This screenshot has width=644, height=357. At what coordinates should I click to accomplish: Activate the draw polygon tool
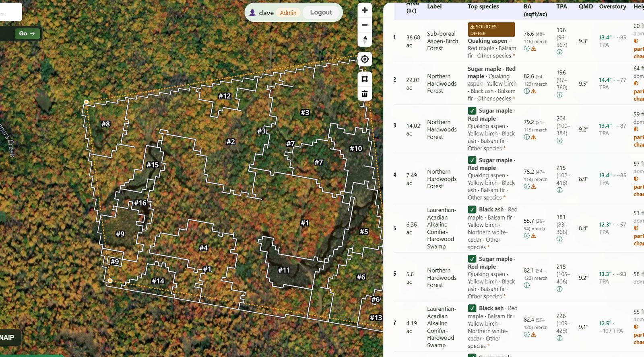365,79
